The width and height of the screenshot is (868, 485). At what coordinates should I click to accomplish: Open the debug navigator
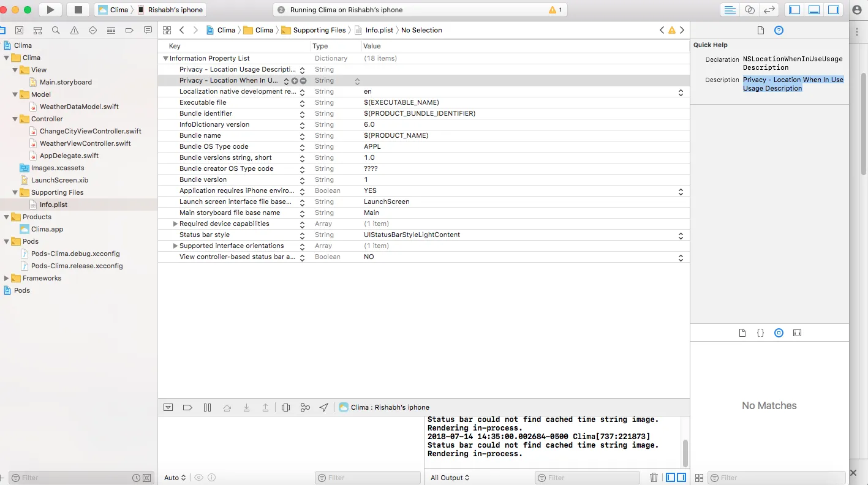click(x=111, y=30)
